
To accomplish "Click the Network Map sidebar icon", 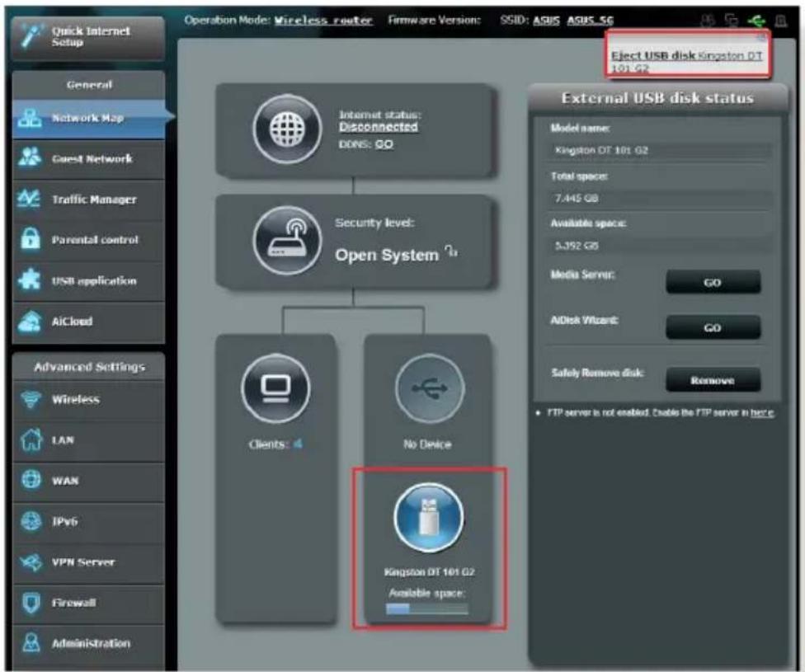I will [31, 118].
